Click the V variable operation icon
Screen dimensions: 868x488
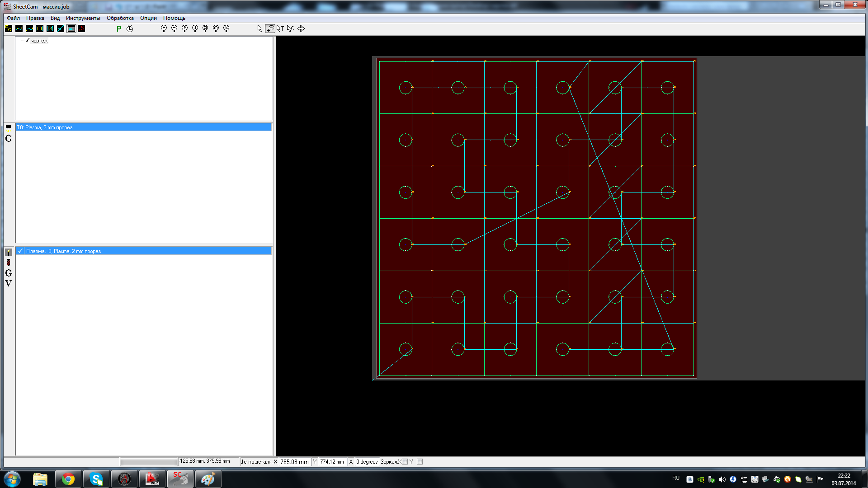(x=9, y=283)
